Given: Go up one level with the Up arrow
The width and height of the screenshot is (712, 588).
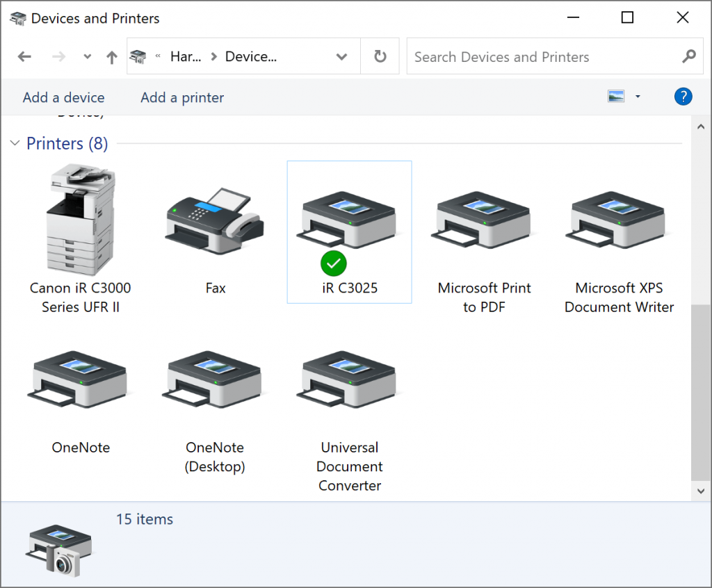Looking at the screenshot, I should click(112, 57).
